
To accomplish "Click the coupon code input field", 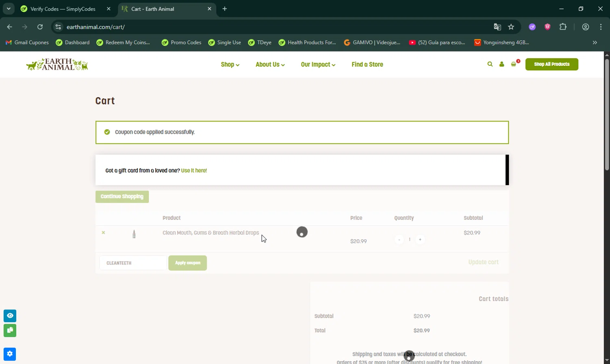I will [x=133, y=263].
